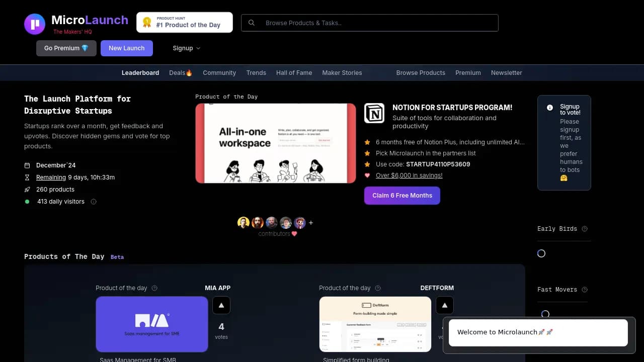Upvote the DEFTFORM product

coord(445,305)
